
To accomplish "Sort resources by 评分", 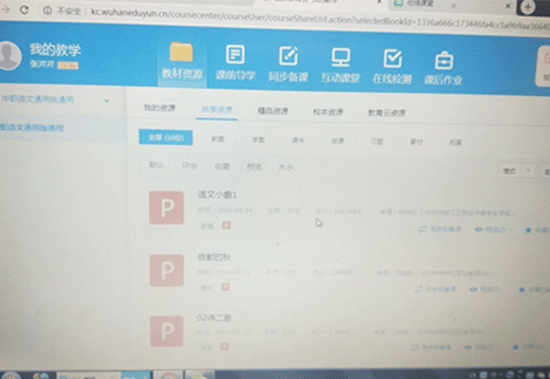I will point(189,165).
